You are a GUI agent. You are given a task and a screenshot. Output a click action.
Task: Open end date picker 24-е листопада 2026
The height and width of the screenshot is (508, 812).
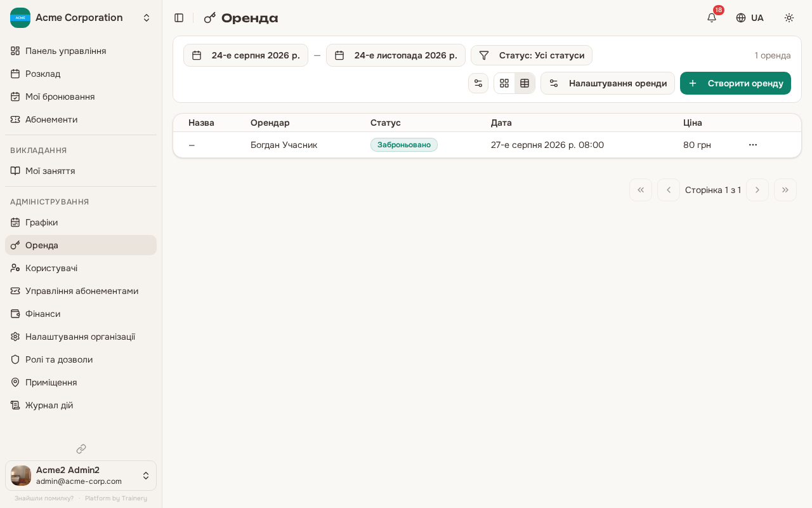tap(396, 55)
